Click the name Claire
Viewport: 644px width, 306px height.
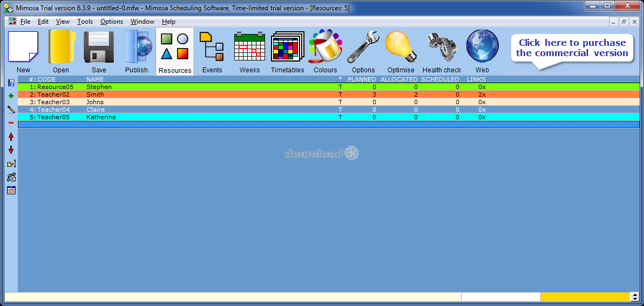[x=96, y=110]
